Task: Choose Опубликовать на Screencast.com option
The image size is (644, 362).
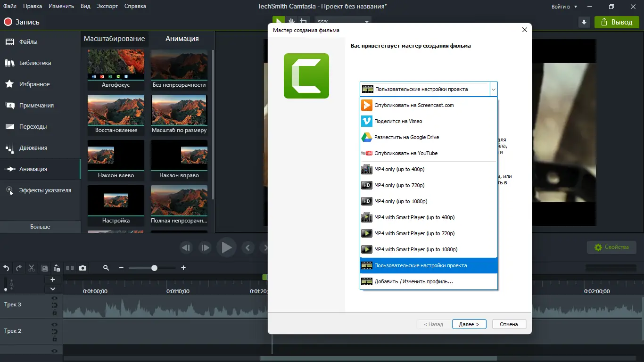Action: coord(429,105)
